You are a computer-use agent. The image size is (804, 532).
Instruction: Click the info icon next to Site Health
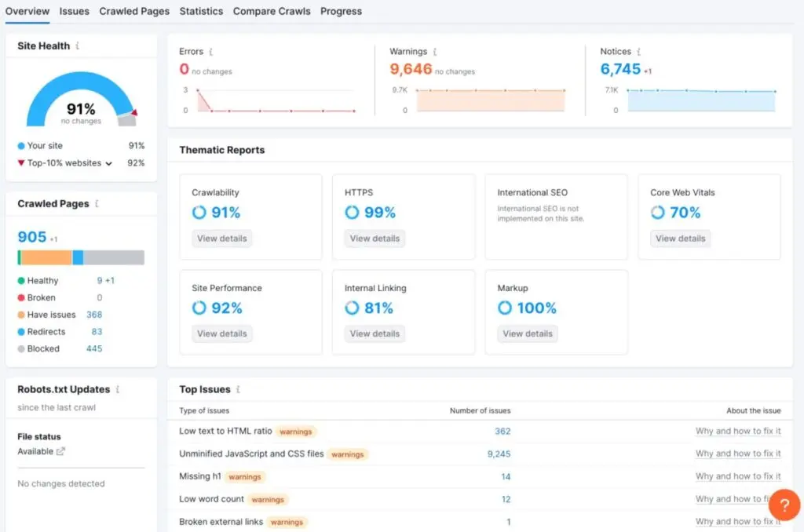click(x=77, y=46)
